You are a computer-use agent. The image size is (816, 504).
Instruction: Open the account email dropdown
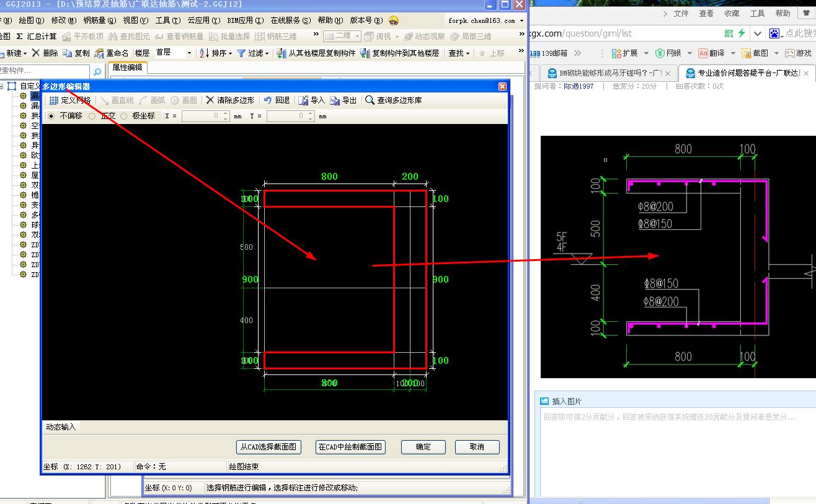pyautogui.click(x=522, y=21)
